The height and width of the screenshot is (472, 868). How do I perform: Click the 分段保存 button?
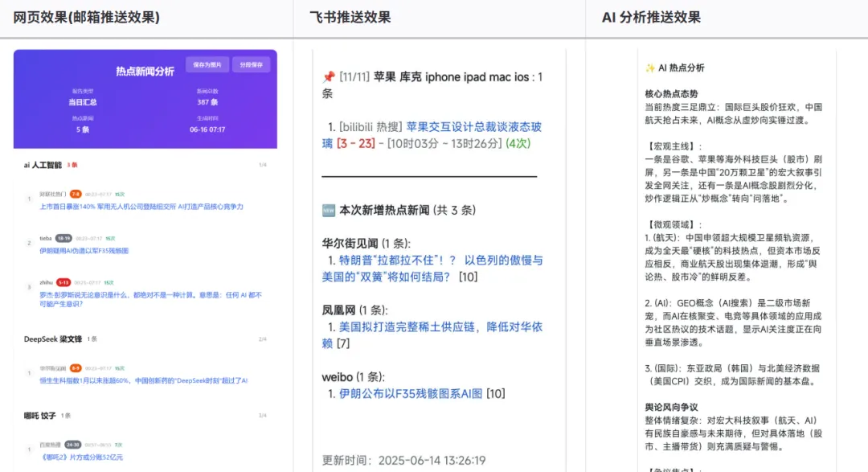[x=252, y=65]
